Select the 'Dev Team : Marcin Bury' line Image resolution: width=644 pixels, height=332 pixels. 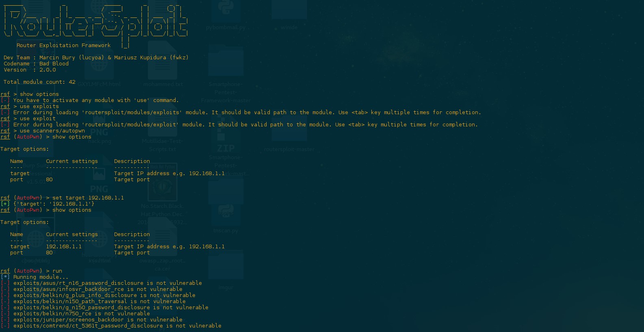pyautogui.click(x=96, y=58)
